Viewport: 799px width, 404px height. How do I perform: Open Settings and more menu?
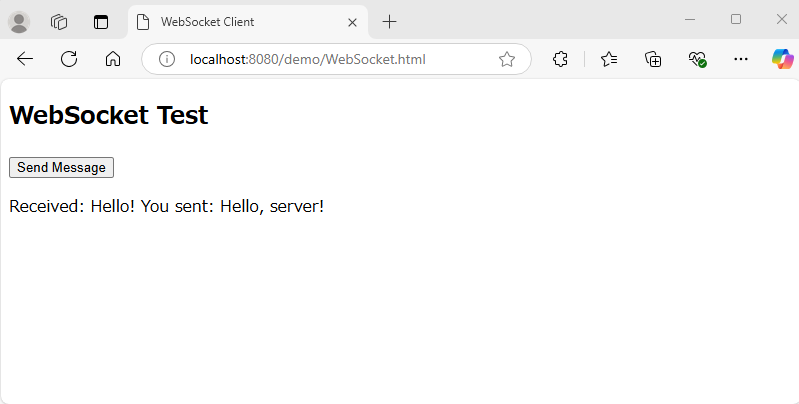coord(741,59)
